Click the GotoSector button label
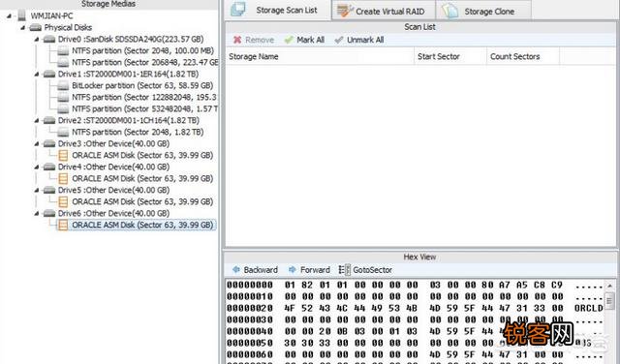 point(372,270)
